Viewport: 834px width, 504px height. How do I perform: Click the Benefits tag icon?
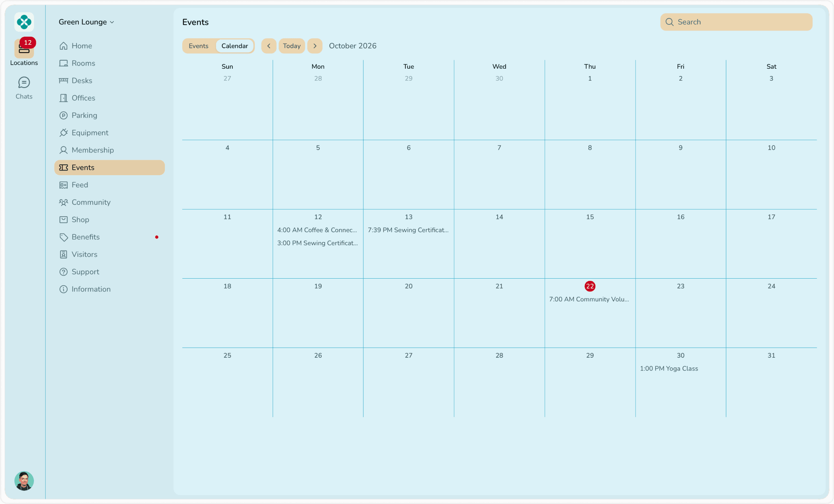click(63, 237)
